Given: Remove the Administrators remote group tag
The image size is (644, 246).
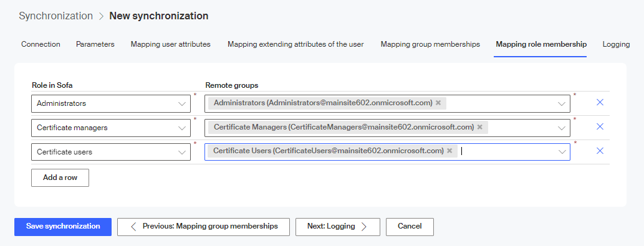Looking at the screenshot, I should (x=438, y=103).
